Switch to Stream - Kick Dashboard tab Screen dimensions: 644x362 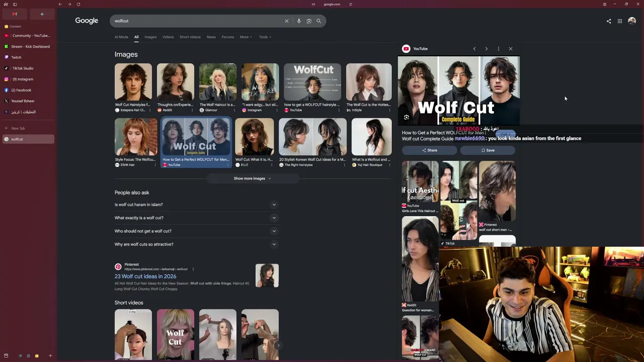point(28,47)
